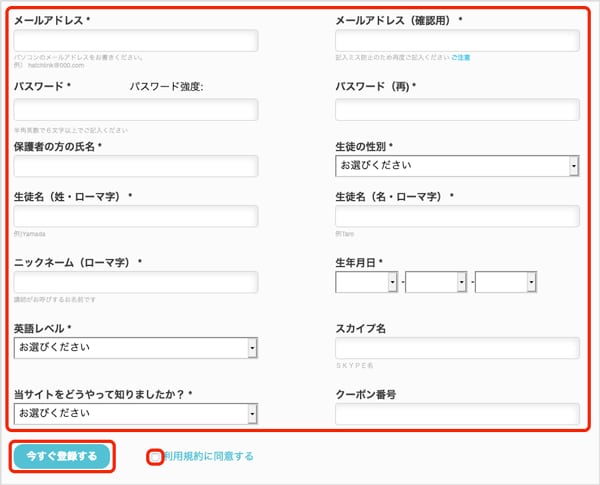This screenshot has height=485, width=600.
Task: Open the 生徒の性別 dropdown
Action: (x=457, y=166)
